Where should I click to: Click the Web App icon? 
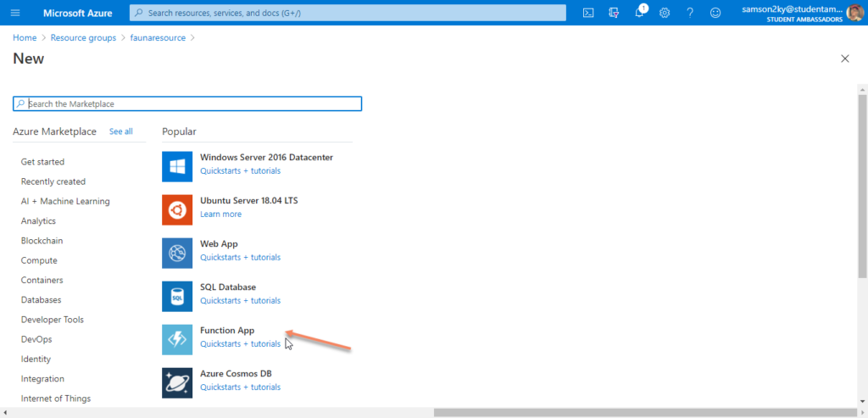[177, 253]
